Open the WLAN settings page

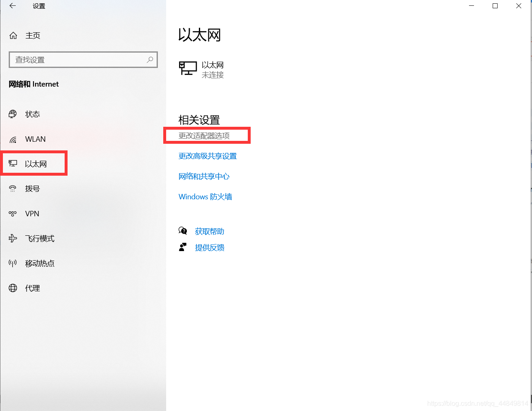coord(36,139)
